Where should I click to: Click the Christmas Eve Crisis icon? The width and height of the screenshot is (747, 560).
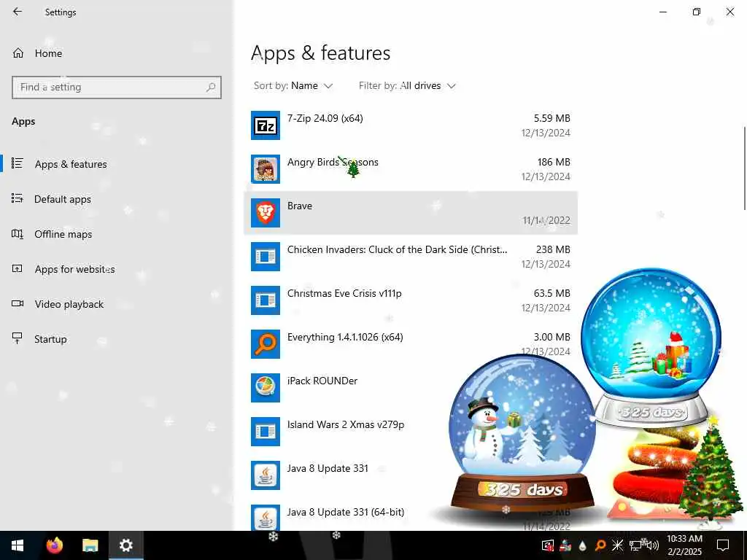266,300
